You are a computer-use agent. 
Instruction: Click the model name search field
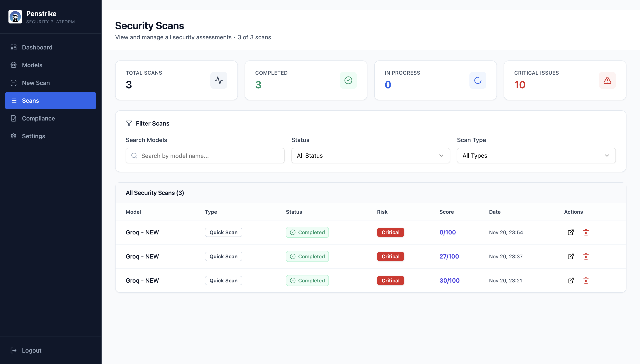205,156
